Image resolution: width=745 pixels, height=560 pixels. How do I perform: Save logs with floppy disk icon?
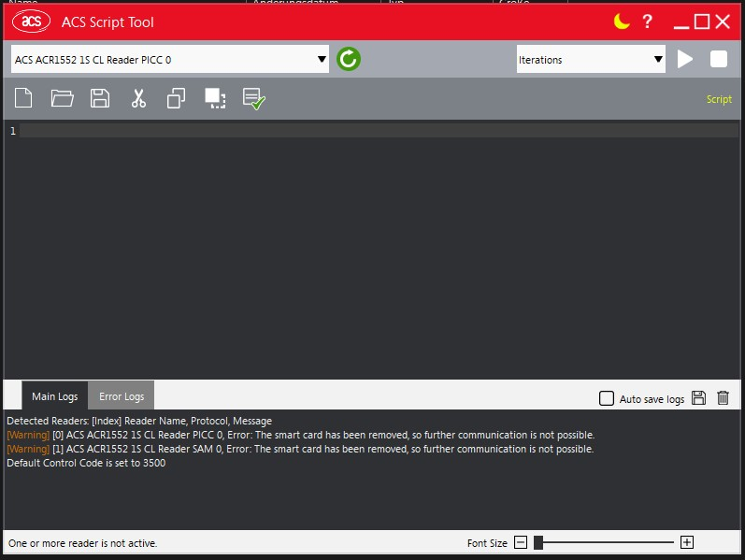698,398
